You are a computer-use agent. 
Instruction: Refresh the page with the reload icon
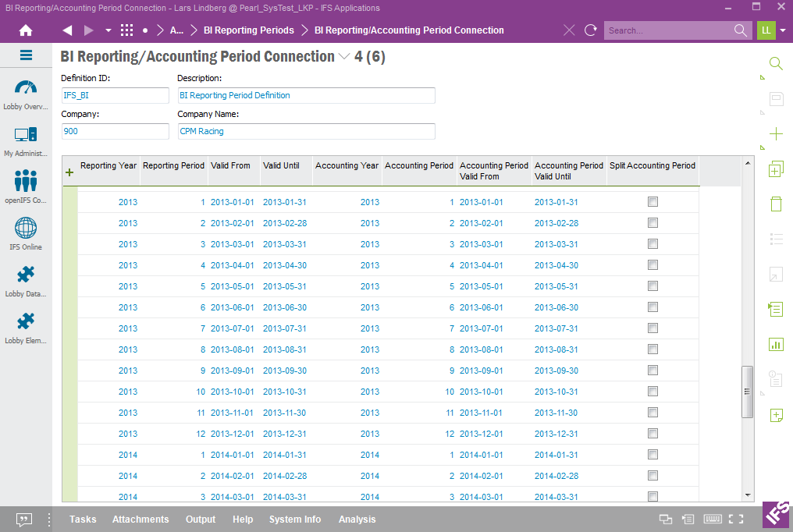pyautogui.click(x=591, y=30)
